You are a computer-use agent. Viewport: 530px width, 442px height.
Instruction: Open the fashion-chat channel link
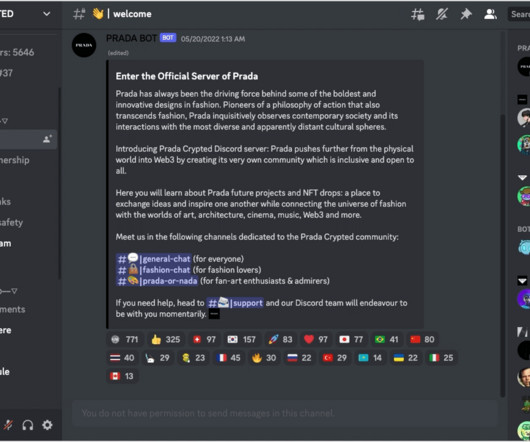pyautogui.click(x=153, y=270)
